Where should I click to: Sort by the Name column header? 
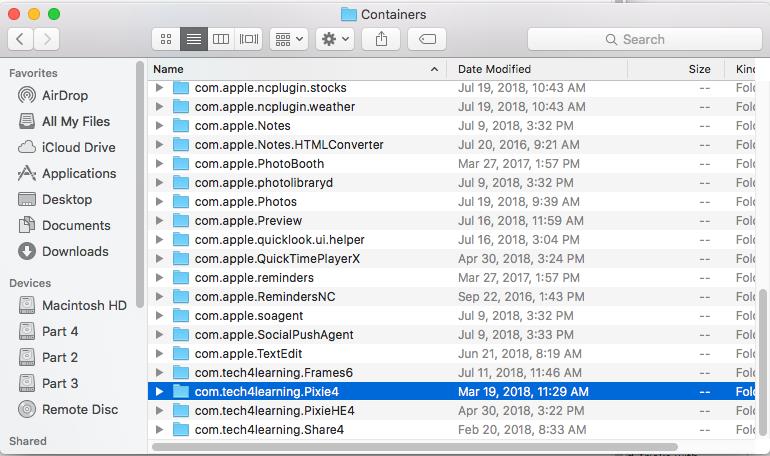pos(297,69)
